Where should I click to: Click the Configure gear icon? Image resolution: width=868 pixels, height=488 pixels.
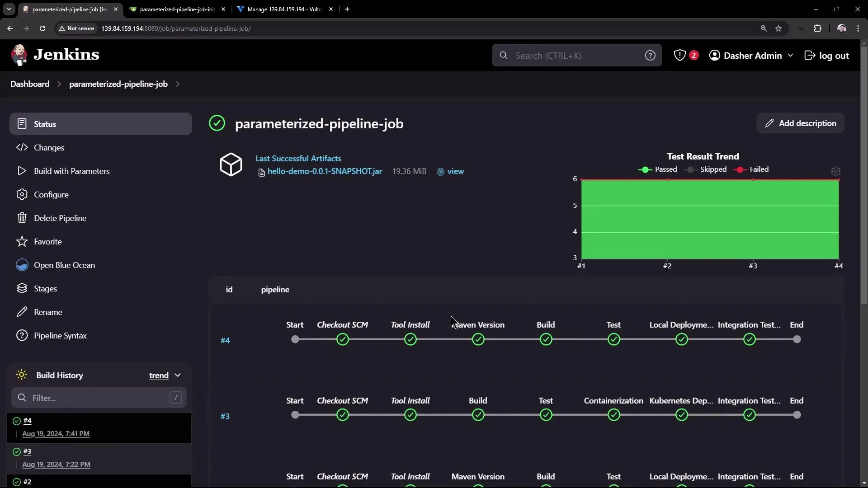(x=21, y=194)
